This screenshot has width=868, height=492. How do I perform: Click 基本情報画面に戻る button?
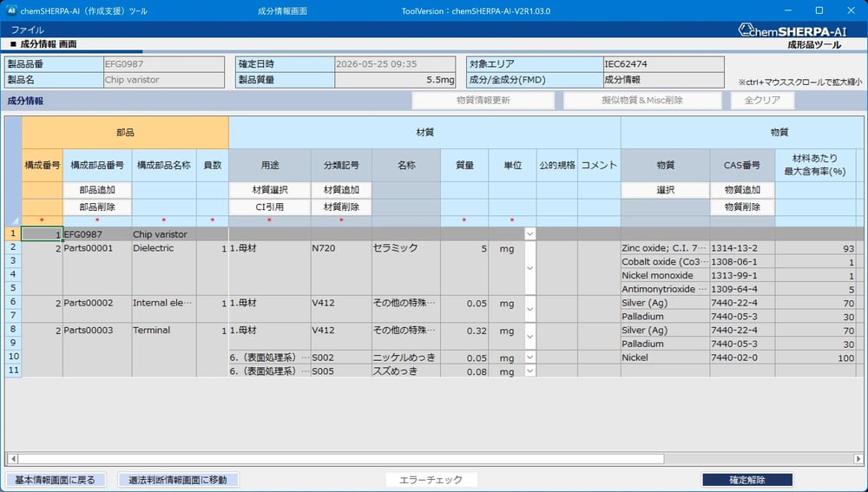tap(55, 480)
